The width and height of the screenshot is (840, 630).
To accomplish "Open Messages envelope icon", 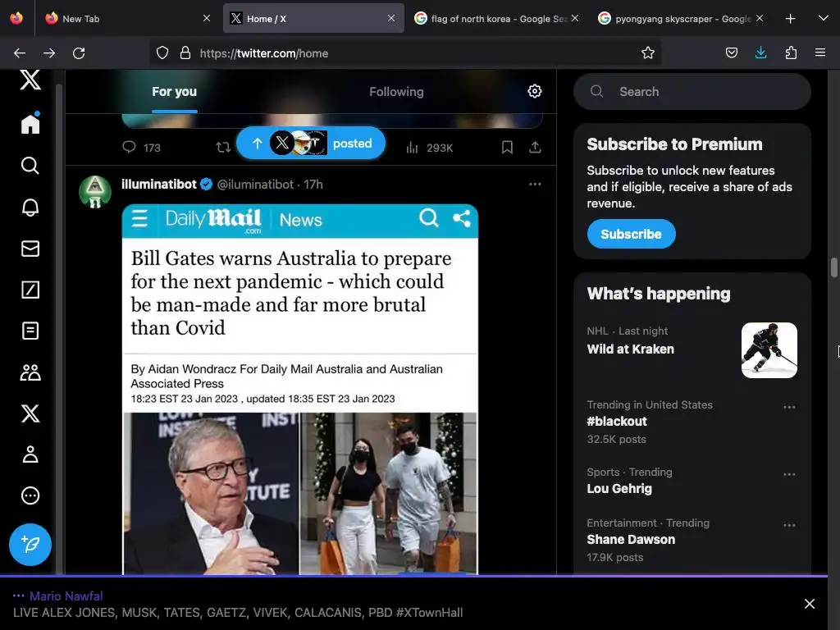I will 30,249.
